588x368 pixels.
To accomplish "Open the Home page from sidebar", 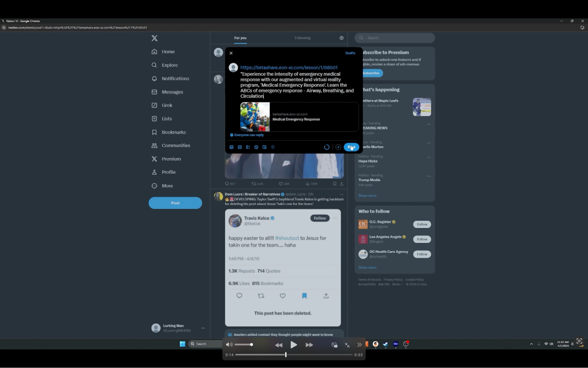I will pos(163,52).
